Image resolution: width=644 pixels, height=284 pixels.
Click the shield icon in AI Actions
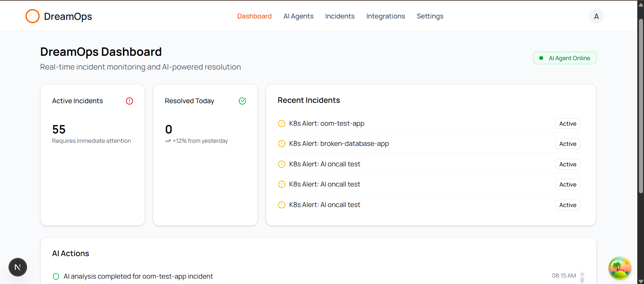pyautogui.click(x=56, y=276)
